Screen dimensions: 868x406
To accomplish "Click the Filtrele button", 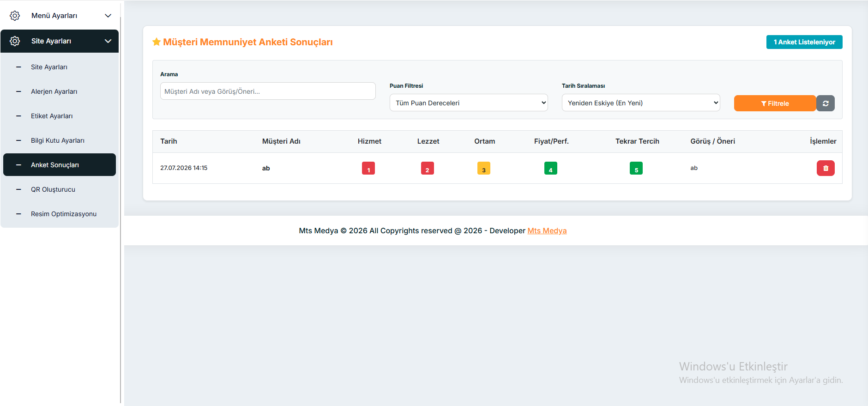I will coord(775,103).
